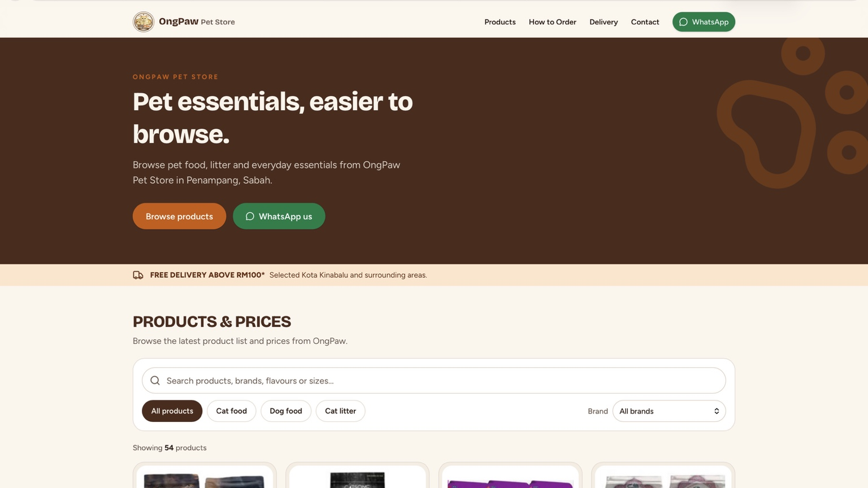
Task: Click the delivery truck icon in the banner
Action: coord(138,275)
